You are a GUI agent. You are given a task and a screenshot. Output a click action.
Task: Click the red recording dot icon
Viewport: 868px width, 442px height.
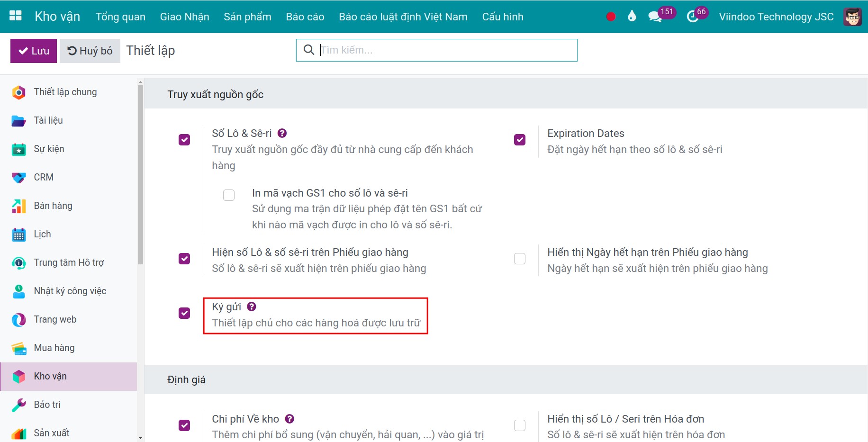tap(611, 17)
